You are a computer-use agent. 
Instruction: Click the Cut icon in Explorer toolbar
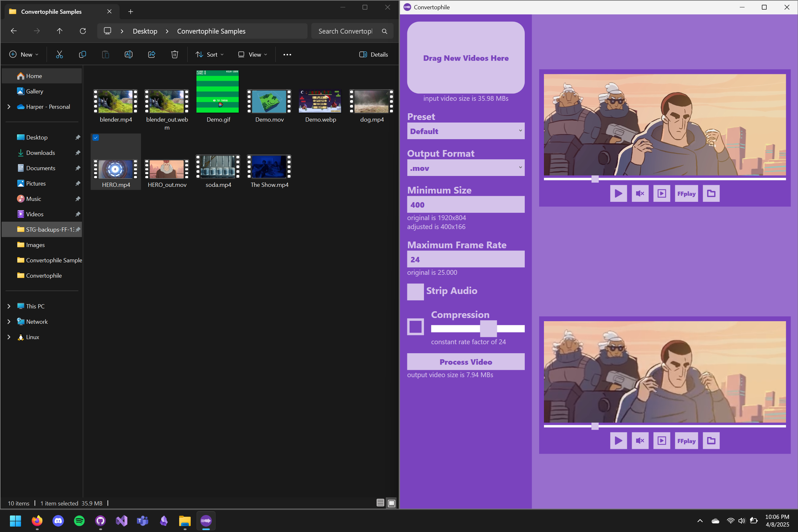[x=60, y=54]
